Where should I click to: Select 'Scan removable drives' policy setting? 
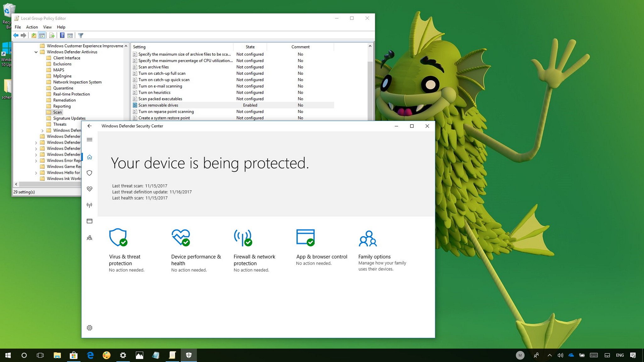click(x=233, y=105)
